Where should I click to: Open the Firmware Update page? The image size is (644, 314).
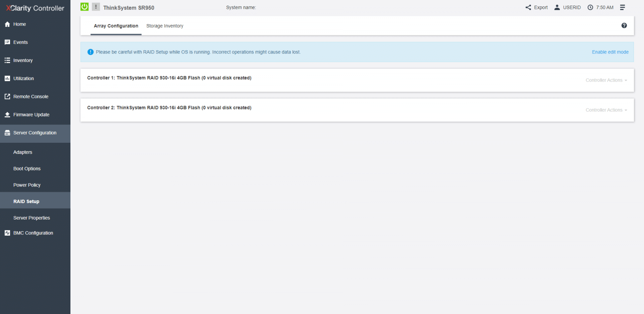point(35,115)
